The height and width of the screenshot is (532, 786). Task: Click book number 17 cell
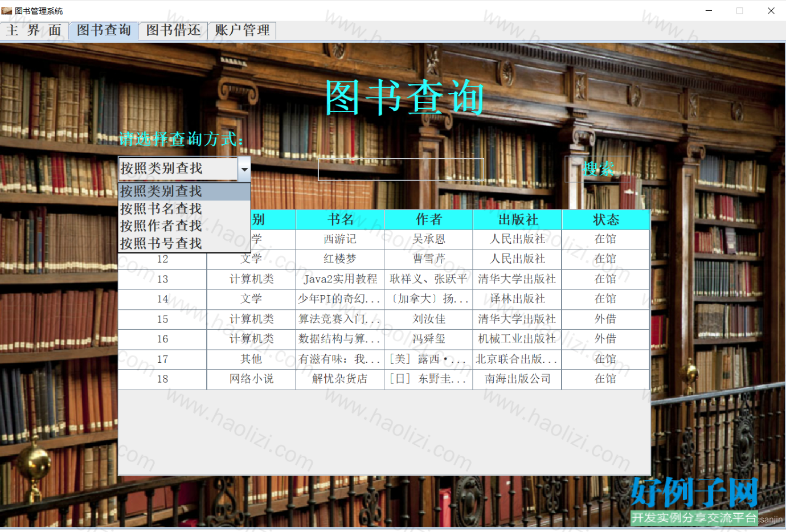(x=162, y=359)
